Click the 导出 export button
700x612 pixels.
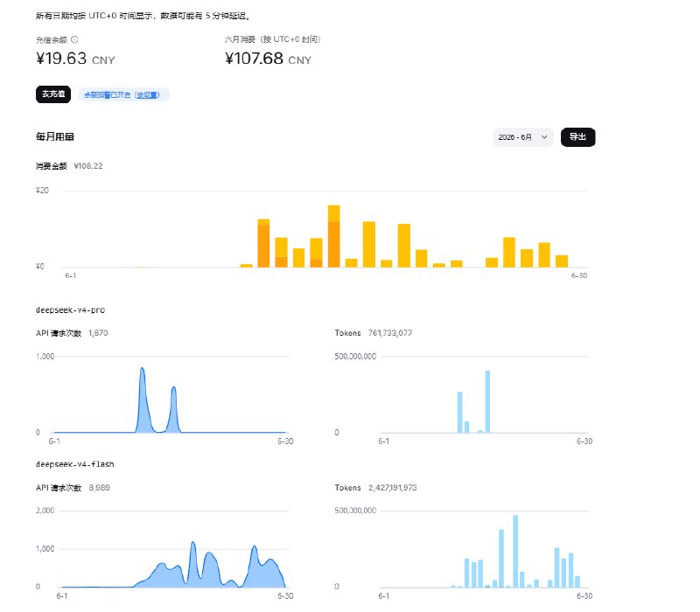coord(577,137)
